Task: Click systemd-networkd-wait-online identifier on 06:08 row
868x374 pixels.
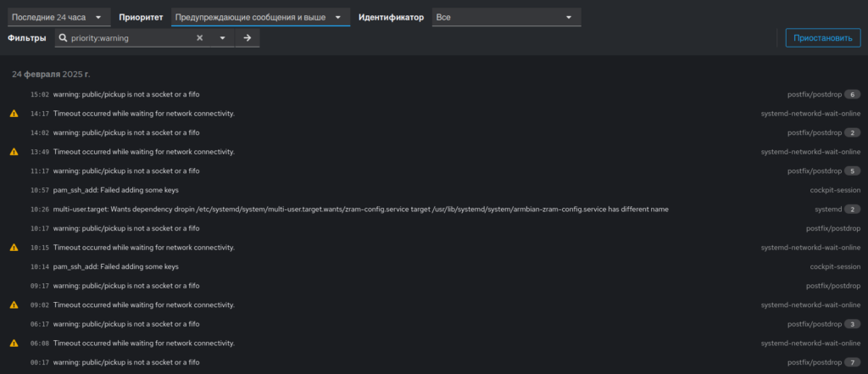Action: 810,343
